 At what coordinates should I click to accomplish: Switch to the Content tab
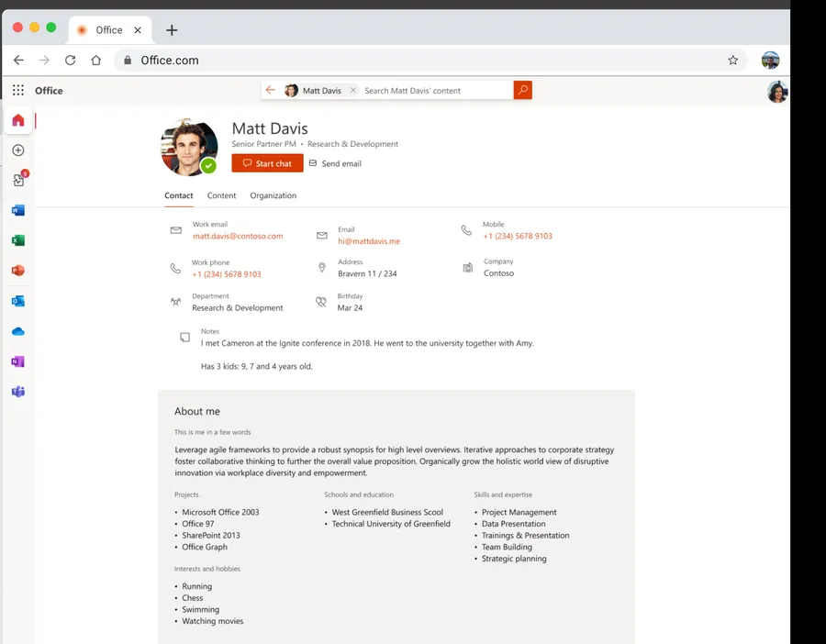click(221, 195)
